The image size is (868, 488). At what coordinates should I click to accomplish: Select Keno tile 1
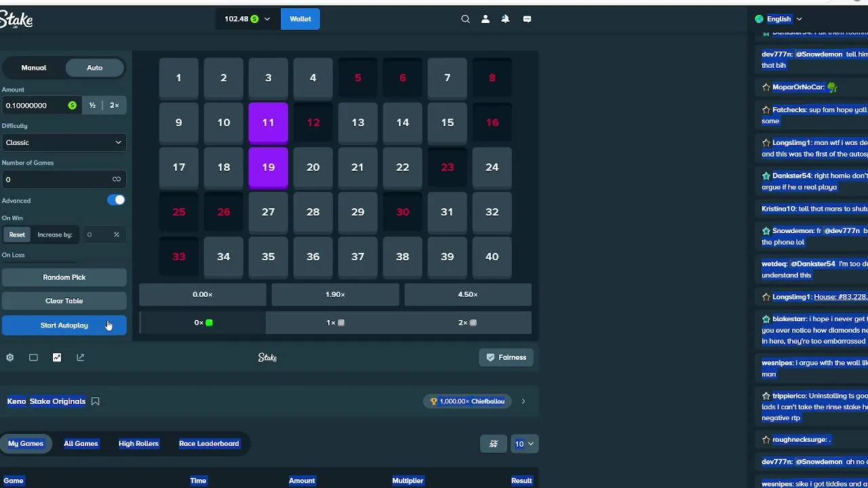178,78
